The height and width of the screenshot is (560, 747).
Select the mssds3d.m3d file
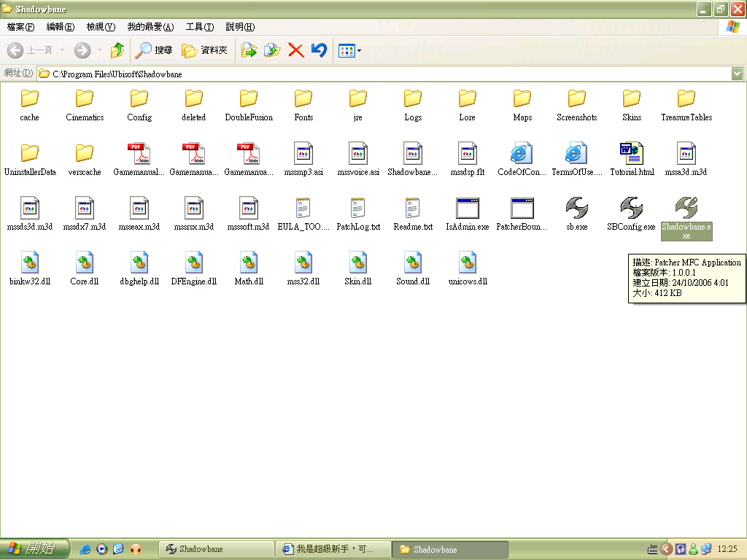pos(30,215)
